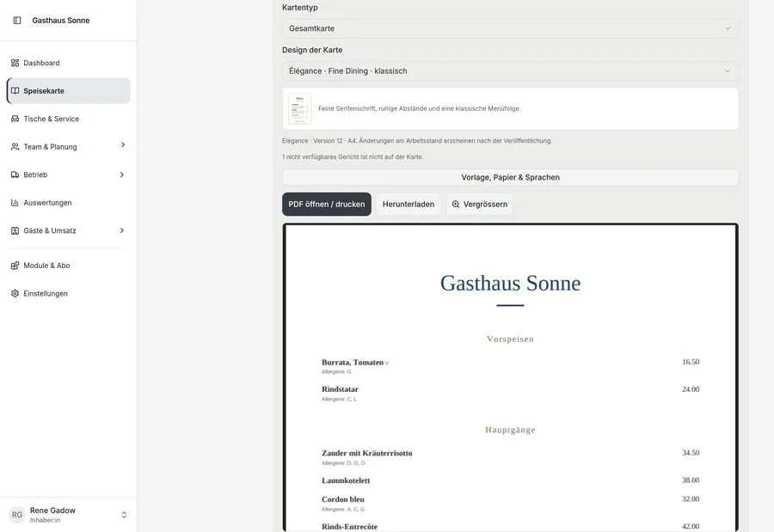Expand Team & Planung submenu chevron

pos(122,144)
